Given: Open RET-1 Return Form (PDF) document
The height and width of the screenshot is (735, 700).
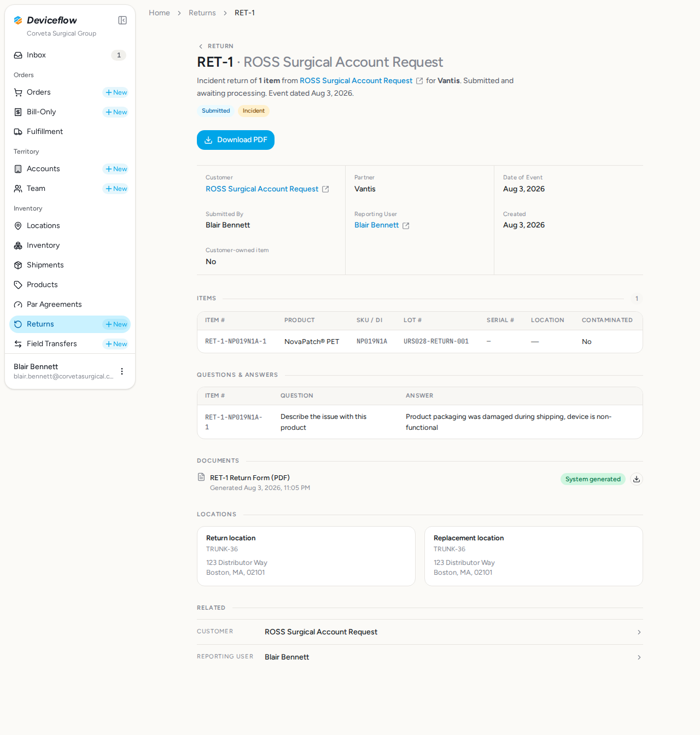Looking at the screenshot, I should [250, 478].
